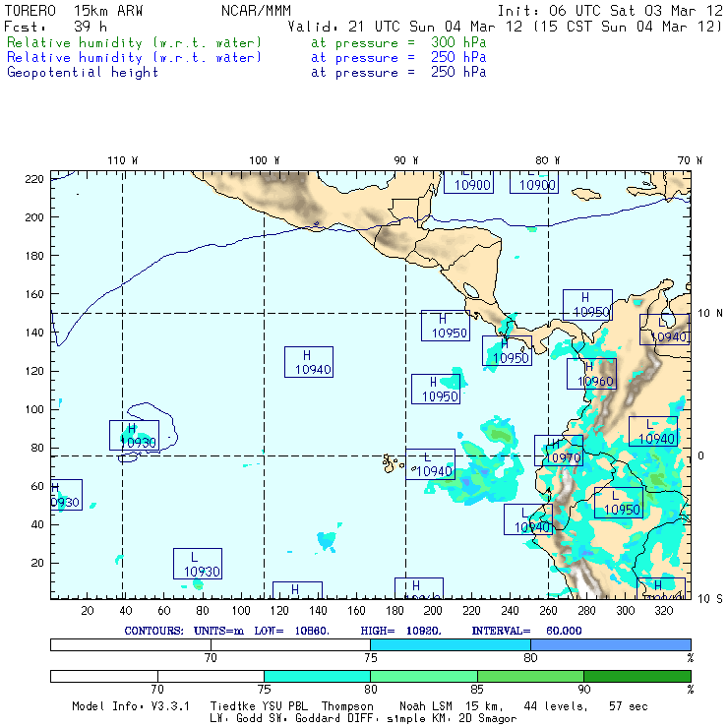728x728 pixels.
Task: Click the '100 W' longitude label
Action: coord(265,160)
